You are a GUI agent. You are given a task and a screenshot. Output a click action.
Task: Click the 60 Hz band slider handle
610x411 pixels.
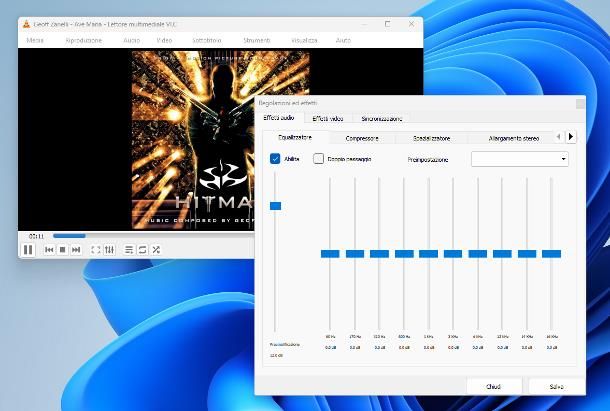click(x=330, y=254)
